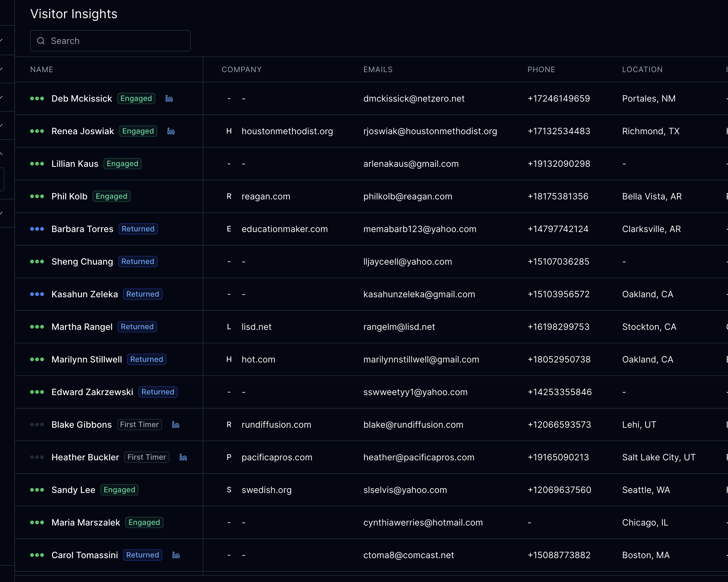Open Maria Marszalek's visitor row

86,523
